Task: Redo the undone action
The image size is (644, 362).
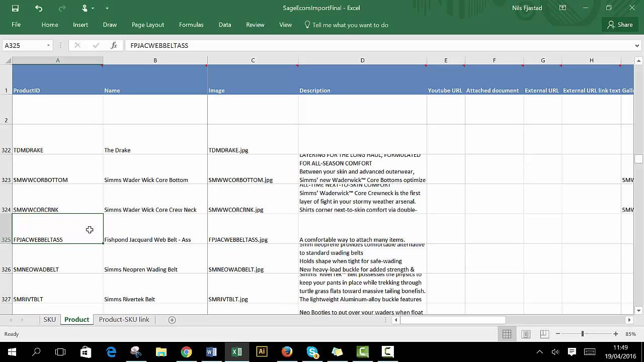Action: (x=62, y=8)
